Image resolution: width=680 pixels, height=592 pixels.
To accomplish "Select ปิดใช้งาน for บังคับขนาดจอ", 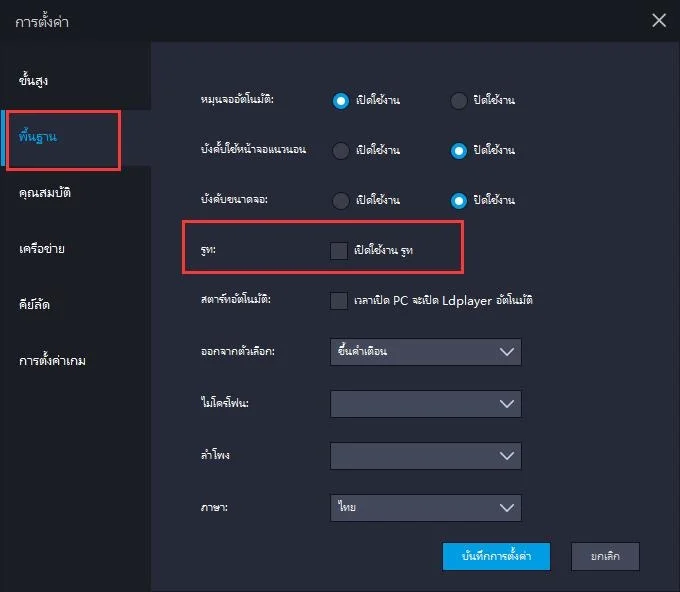I will pos(458,201).
